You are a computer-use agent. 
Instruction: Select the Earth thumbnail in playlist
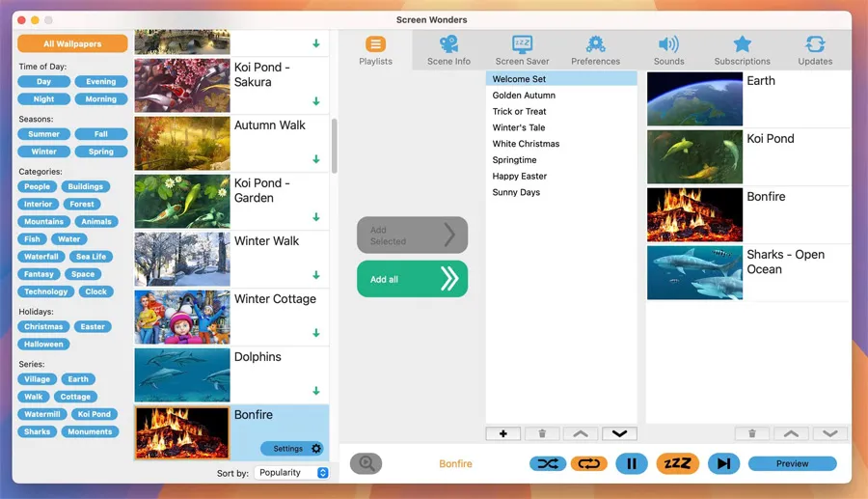click(x=694, y=98)
